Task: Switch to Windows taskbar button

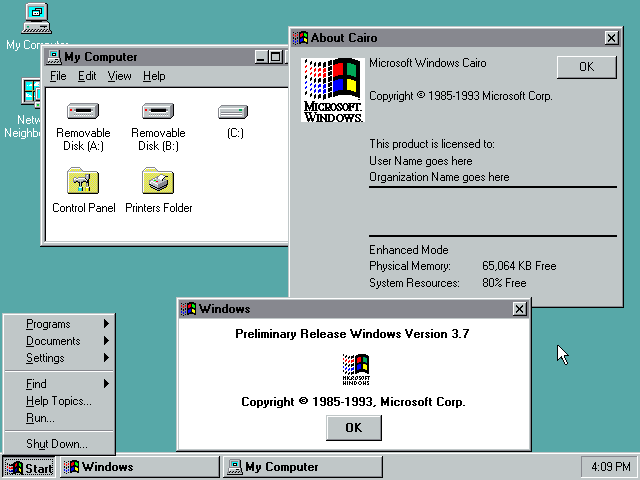Action: pos(140,467)
